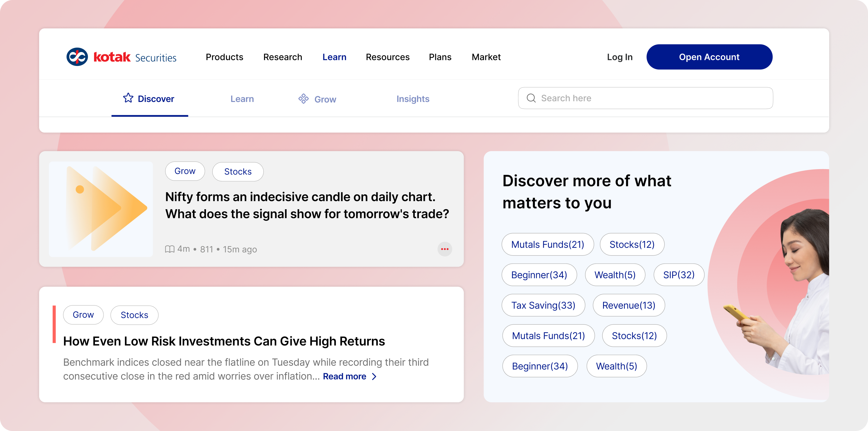
Task: Click the Log In link
Action: 620,57
